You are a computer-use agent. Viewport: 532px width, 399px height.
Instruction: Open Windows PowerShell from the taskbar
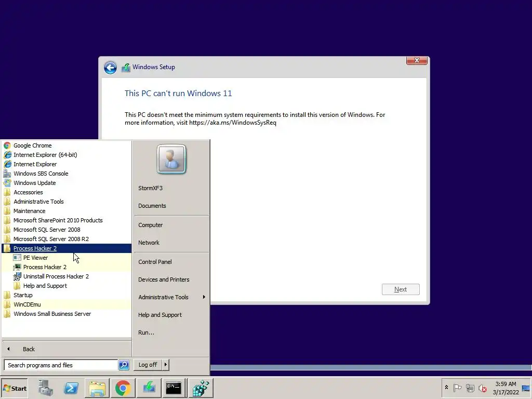coord(71,388)
